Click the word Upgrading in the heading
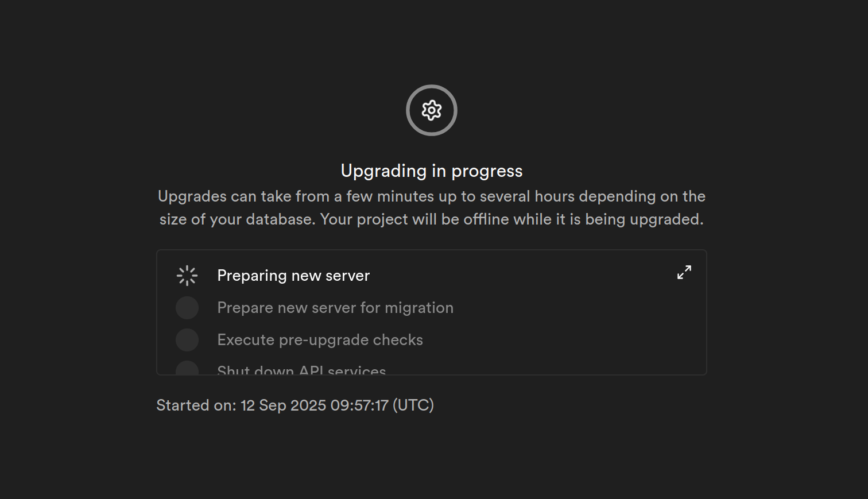 click(383, 171)
